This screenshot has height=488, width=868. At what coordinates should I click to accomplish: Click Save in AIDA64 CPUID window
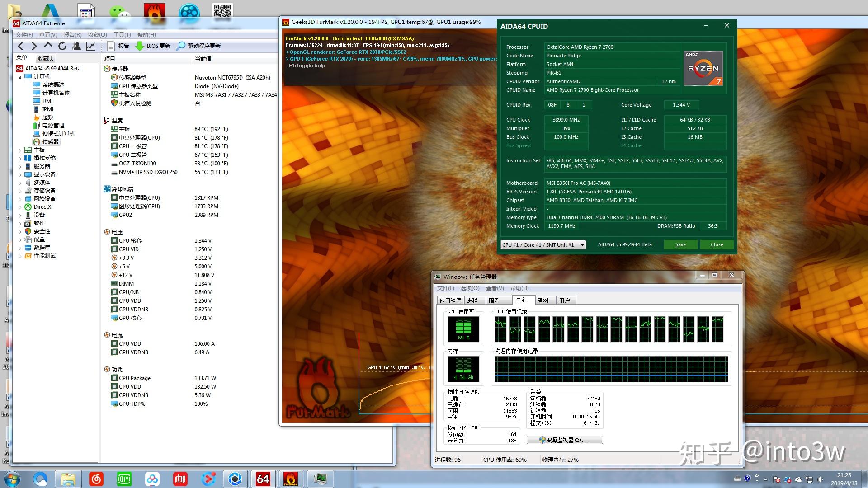(680, 244)
